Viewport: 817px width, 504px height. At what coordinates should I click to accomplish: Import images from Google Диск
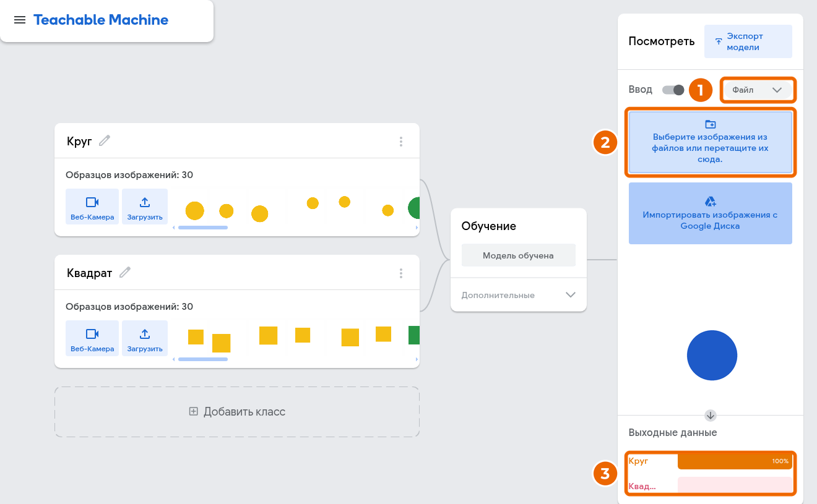(711, 213)
